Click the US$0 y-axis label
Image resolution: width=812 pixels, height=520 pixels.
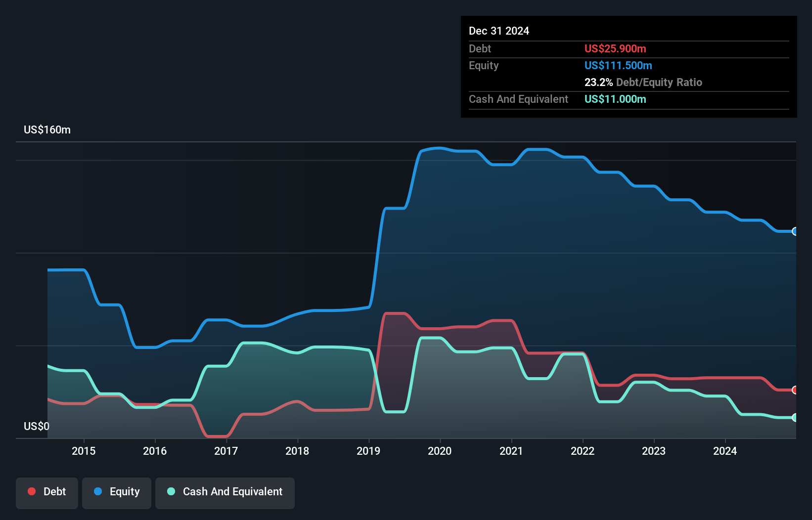[x=37, y=426]
